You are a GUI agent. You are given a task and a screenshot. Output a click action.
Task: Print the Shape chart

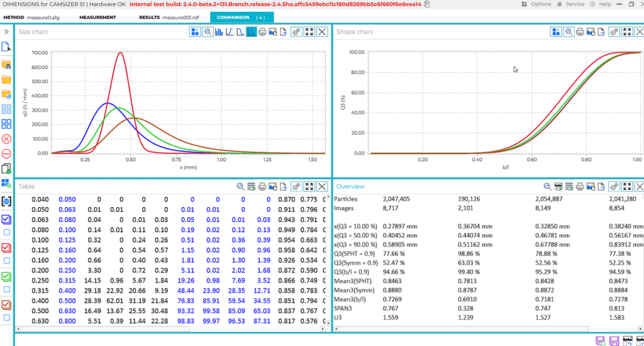point(580,31)
